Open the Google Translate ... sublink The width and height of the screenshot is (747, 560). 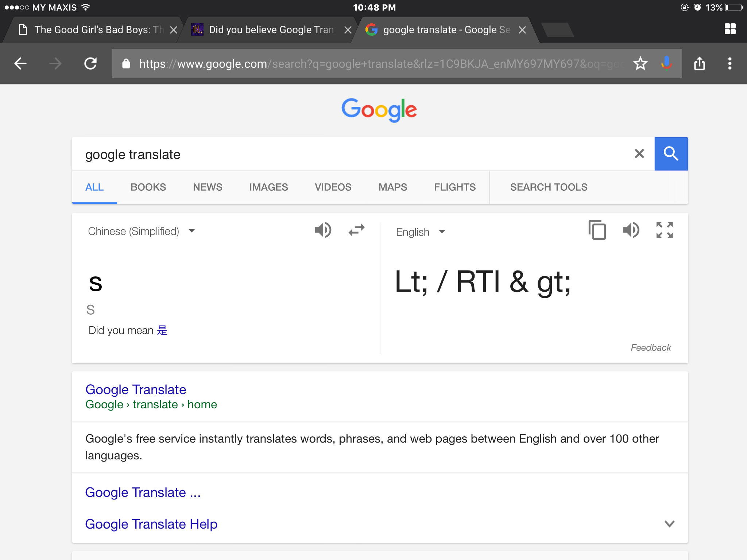point(143,492)
